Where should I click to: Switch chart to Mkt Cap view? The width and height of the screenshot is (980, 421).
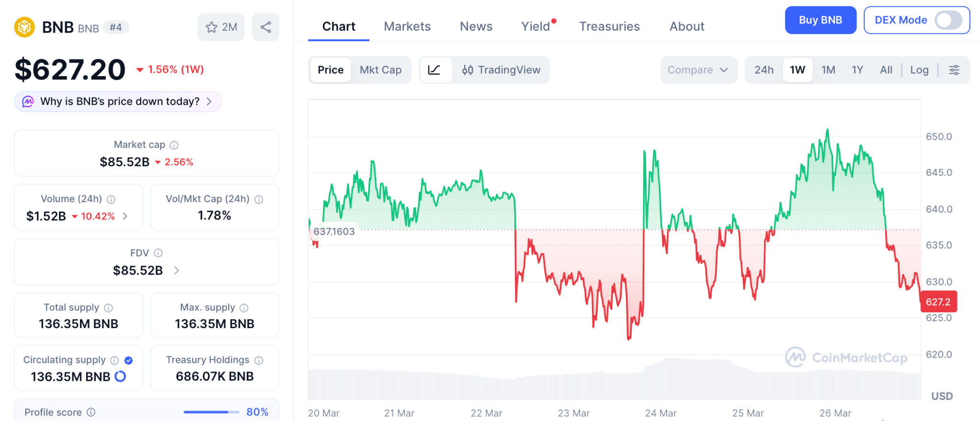(380, 70)
